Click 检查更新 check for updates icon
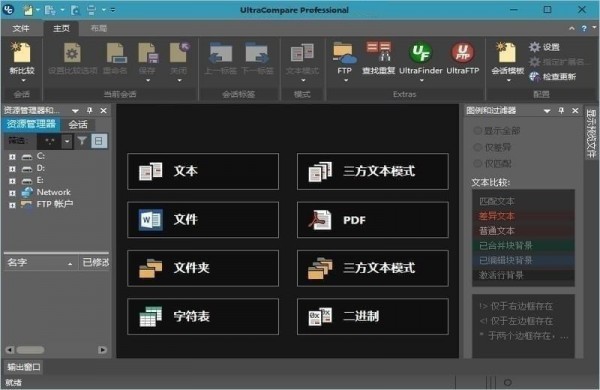The width and height of the screenshot is (600, 390). pos(535,77)
